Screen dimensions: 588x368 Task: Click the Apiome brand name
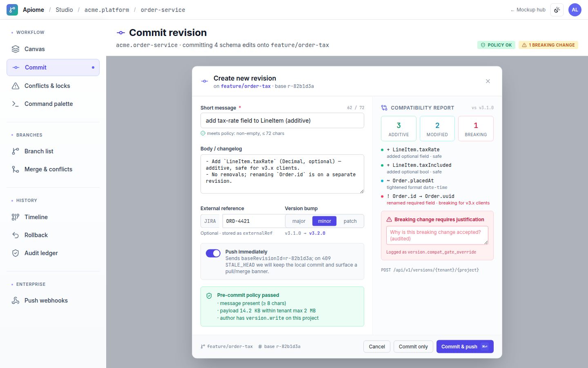pyautogui.click(x=33, y=10)
